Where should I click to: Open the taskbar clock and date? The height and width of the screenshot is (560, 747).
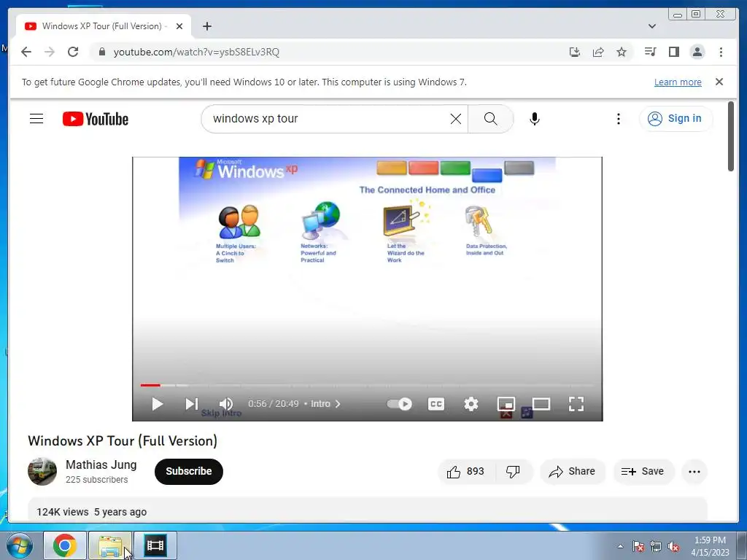coord(710,546)
